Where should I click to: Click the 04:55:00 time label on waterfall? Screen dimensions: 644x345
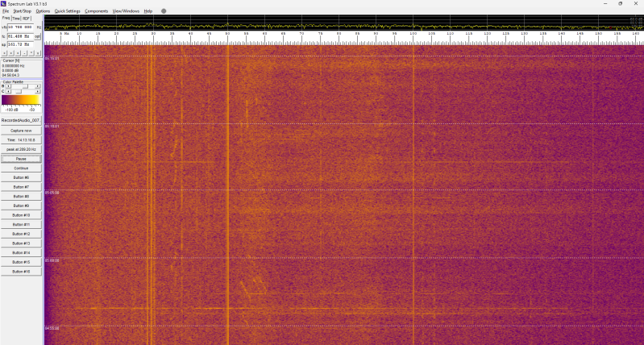click(x=52, y=329)
